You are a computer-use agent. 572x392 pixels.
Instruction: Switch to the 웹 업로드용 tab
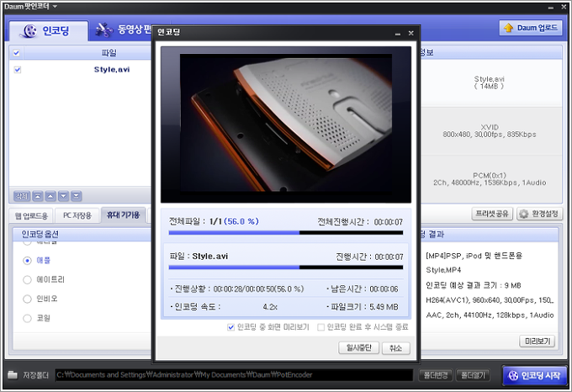click(x=31, y=216)
